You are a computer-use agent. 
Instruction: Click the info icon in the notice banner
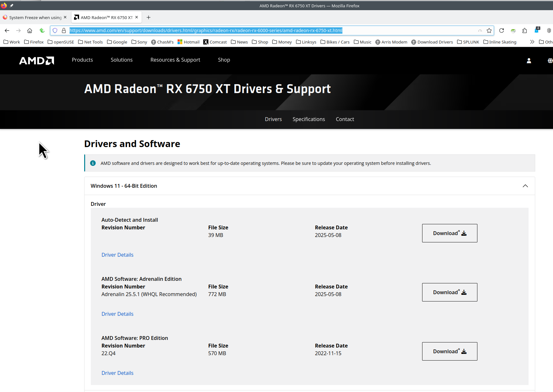point(93,163)
